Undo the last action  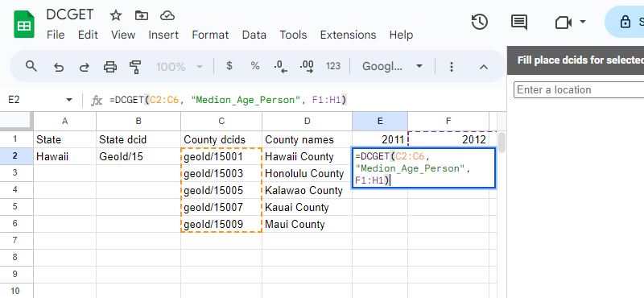click(59, 66)
